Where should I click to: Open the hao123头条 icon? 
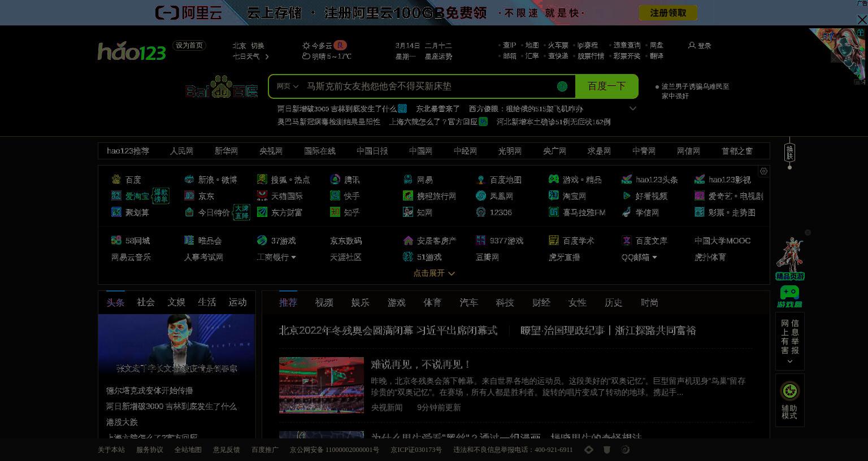coord(626,180)
